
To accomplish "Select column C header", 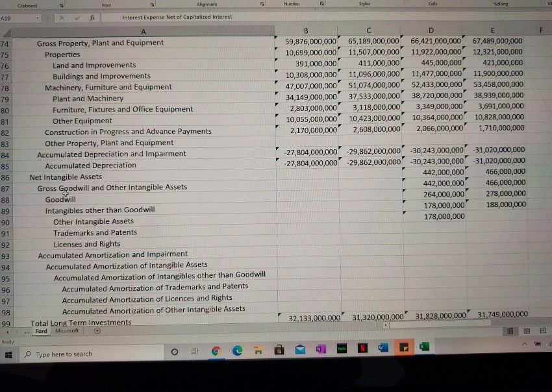I will click(369, 31).
